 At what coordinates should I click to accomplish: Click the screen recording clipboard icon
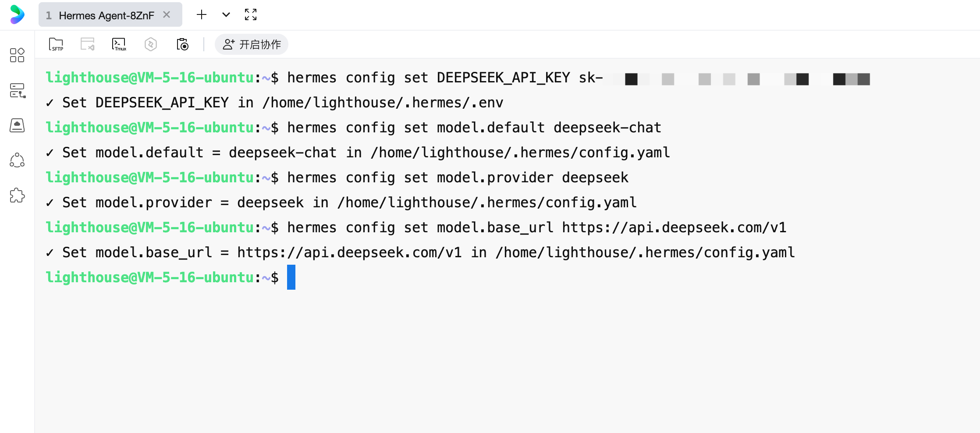pos(182,44)
